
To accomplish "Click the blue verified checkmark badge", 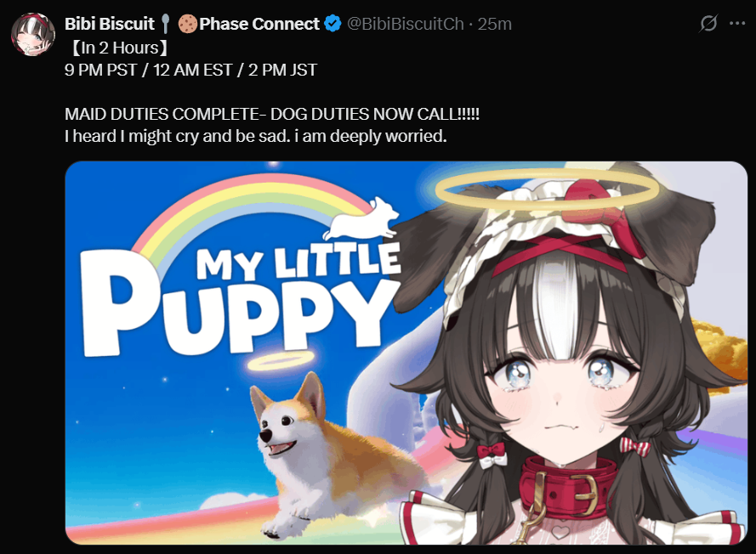I will click(x=333, y=24).
